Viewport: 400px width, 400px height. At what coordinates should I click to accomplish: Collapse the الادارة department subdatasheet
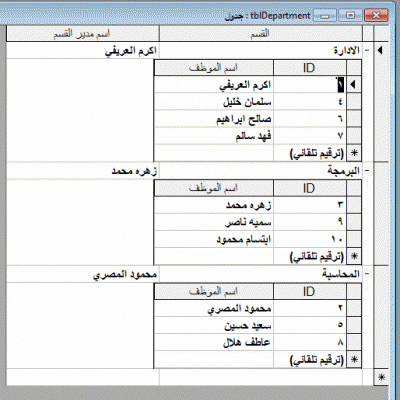pos(367,51)
